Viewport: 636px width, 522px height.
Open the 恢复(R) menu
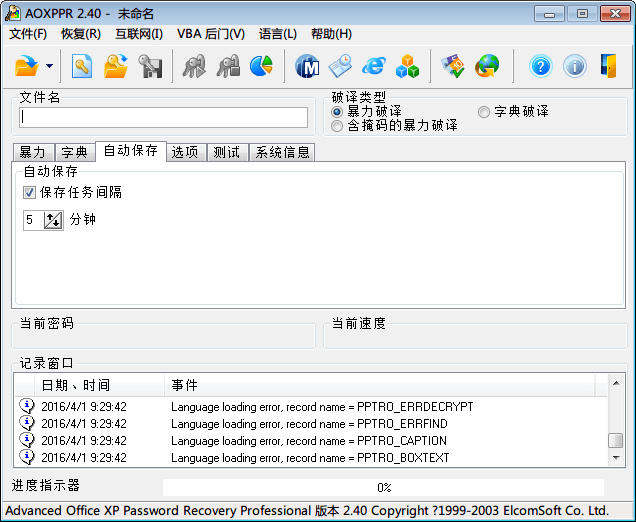81,34
